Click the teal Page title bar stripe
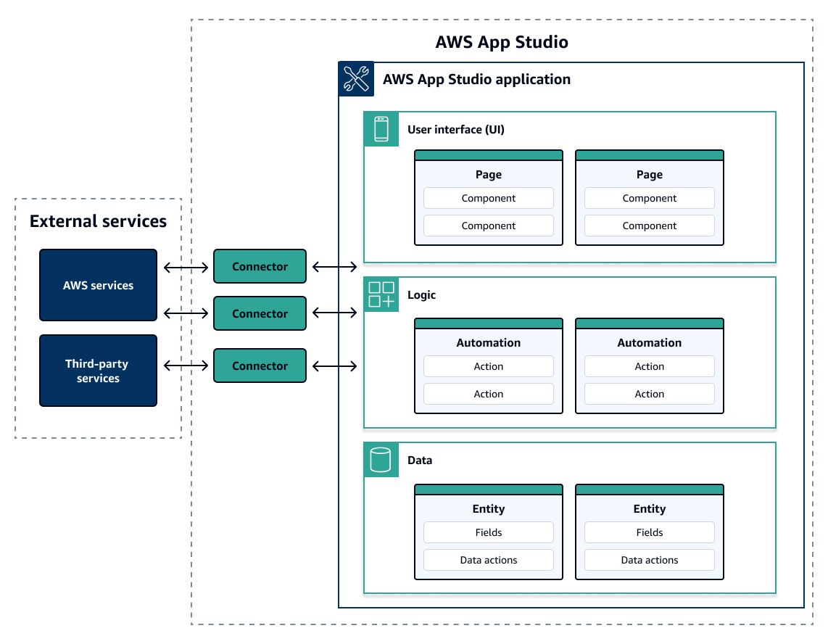The width and height of the screenshot is (828, 644). click(x=488, y=154)
